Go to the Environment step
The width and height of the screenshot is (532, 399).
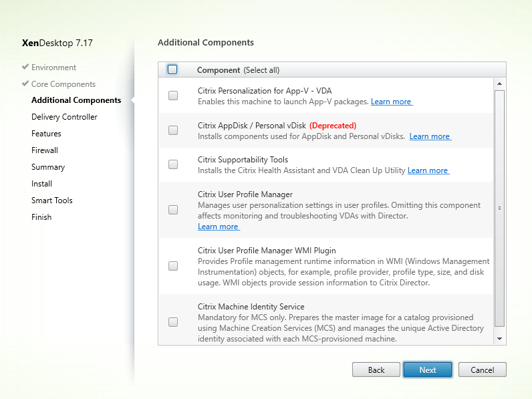pos(53,68)
